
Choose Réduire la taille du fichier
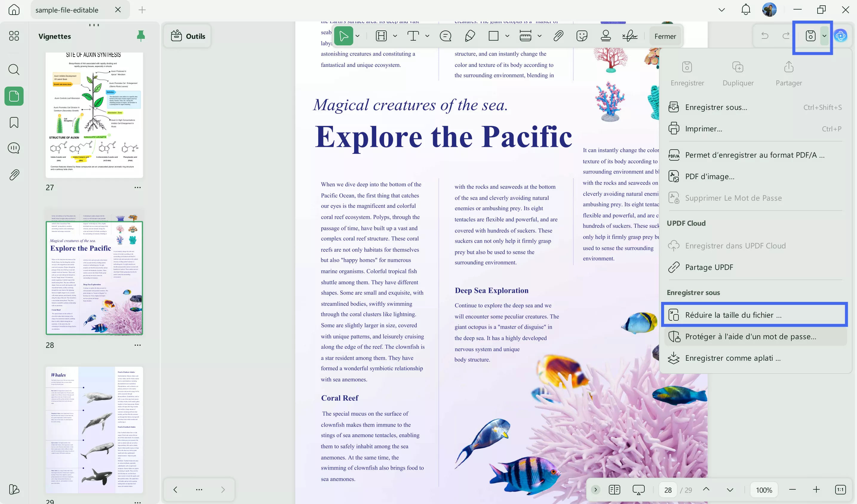tap(755, 315)
